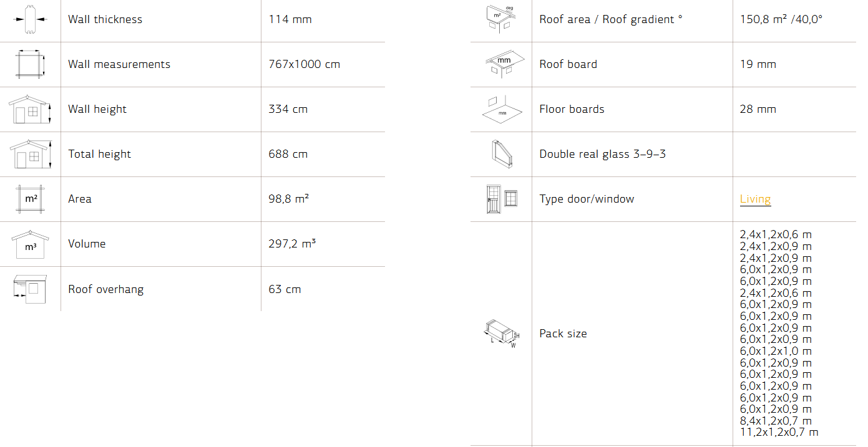The image size is (868, 447).
Task: Click the 767x1000 cm wall measurements value
Action: click(x=304, y=64)
